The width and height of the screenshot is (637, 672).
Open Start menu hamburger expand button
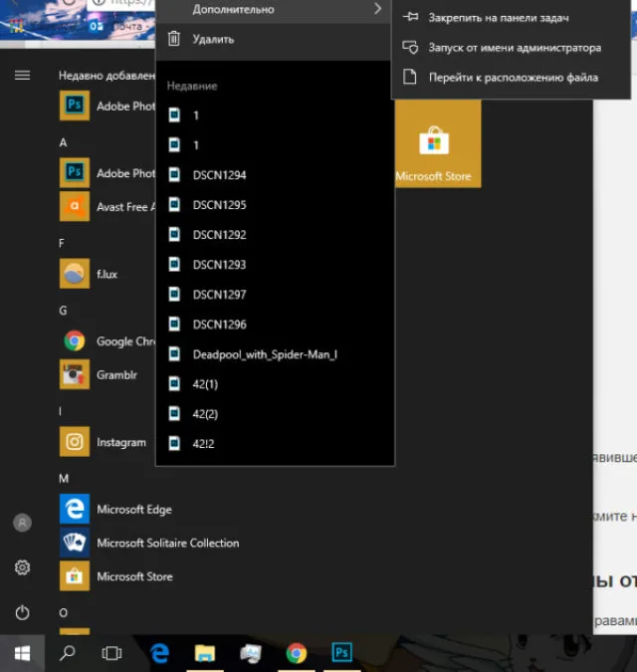click(x=22, y=76)
